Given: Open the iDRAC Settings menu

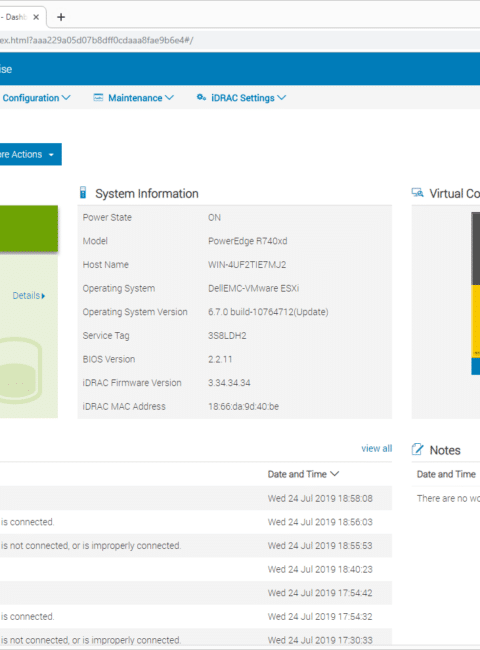Looking at the screenshot, I should click(x=241, y=98).
